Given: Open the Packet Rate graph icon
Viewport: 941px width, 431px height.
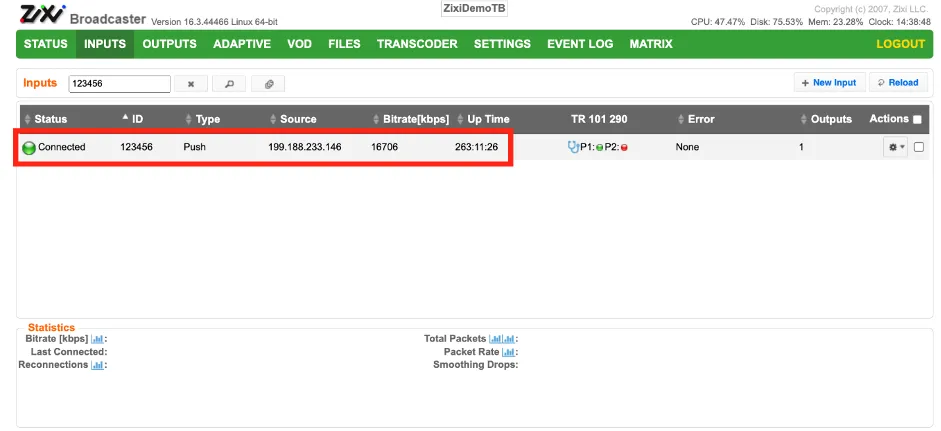Looking at the screenshot, I should coord(508,352).
